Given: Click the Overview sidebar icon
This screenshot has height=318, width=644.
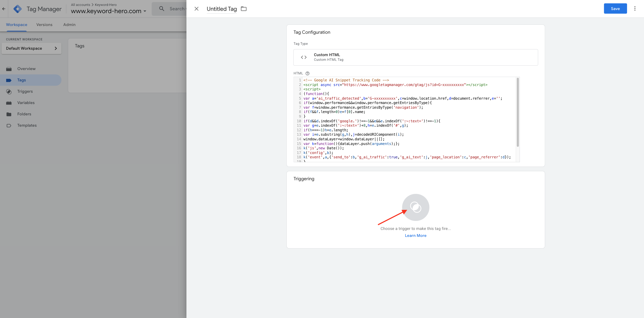Looking at the screenshot, I should (x=9, y=69).
